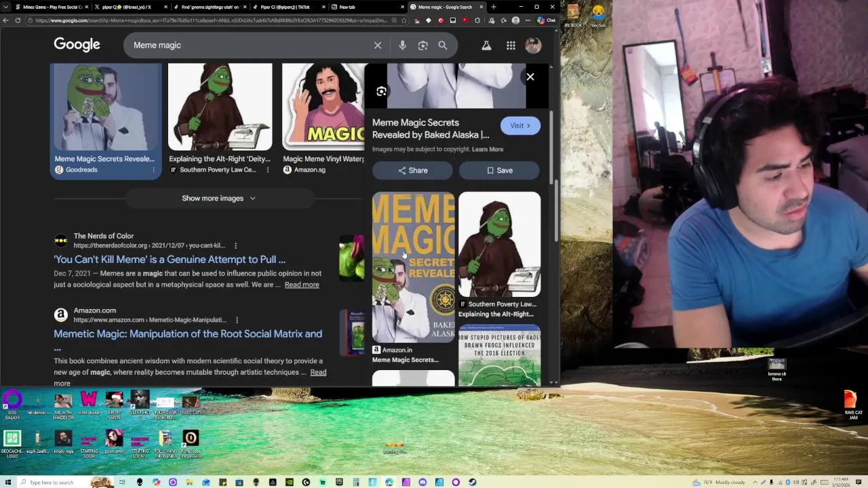This screenshot has height=488, width=868.
Task: Open options for the Amazon.com result
Action: point(237,320)
